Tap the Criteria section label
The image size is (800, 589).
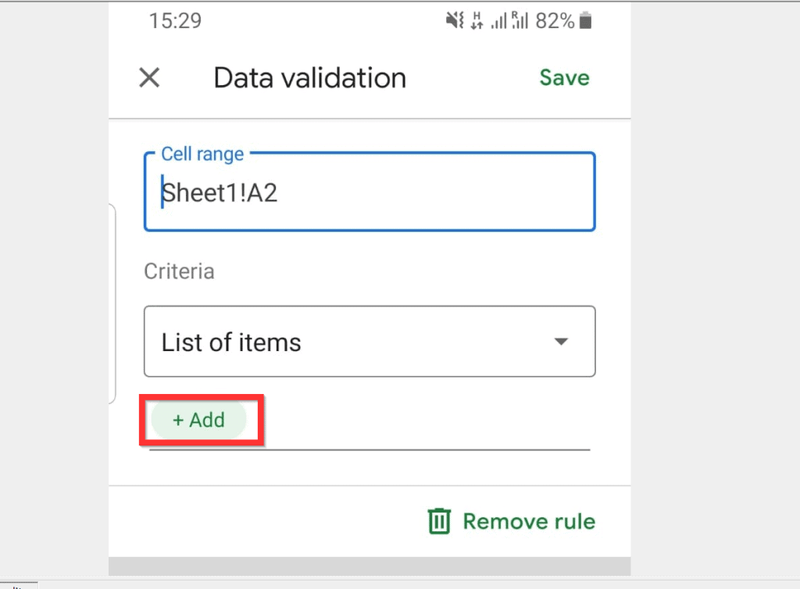[x=179, y=271]
